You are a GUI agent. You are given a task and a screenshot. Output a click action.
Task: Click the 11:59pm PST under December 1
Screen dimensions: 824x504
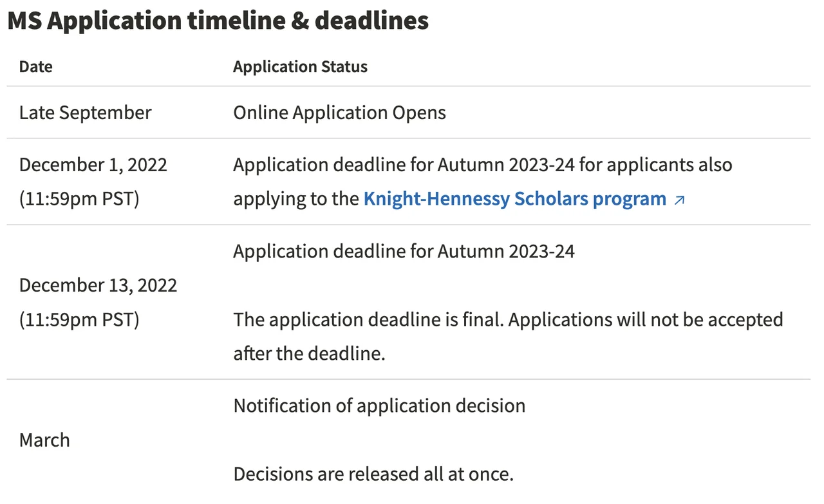tap(79, 199)
